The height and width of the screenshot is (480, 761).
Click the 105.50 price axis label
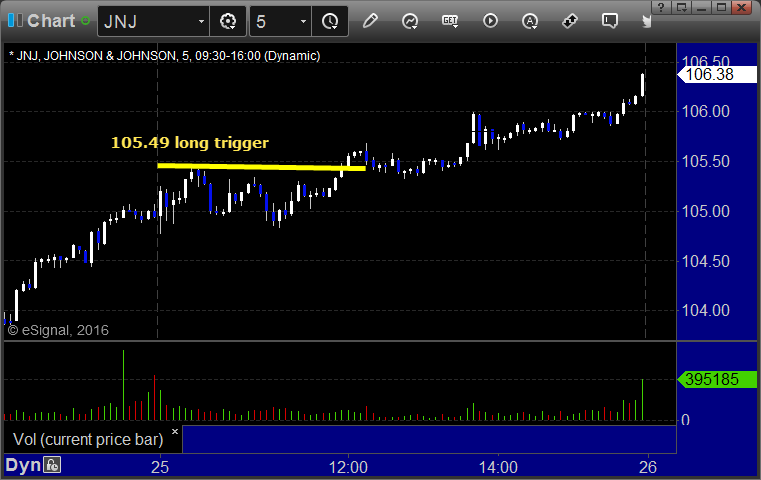click(706, 161)
